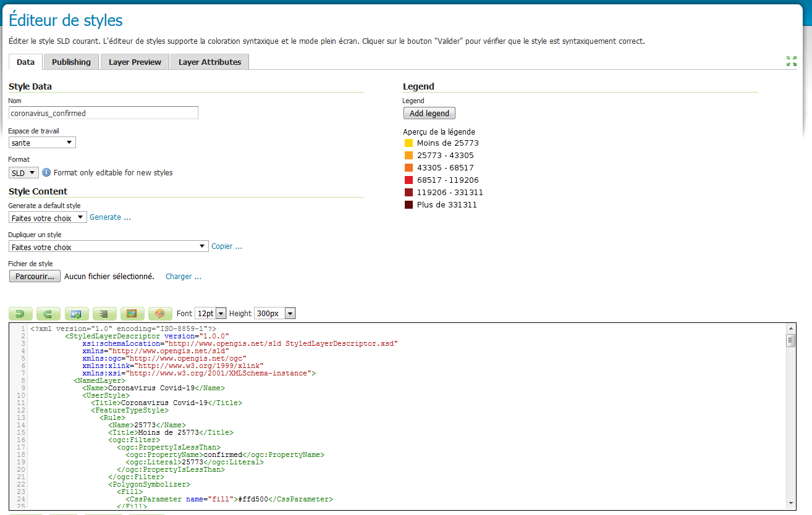Click the reformat/indent code icon
812x515 pixels.
click(104, 314)
